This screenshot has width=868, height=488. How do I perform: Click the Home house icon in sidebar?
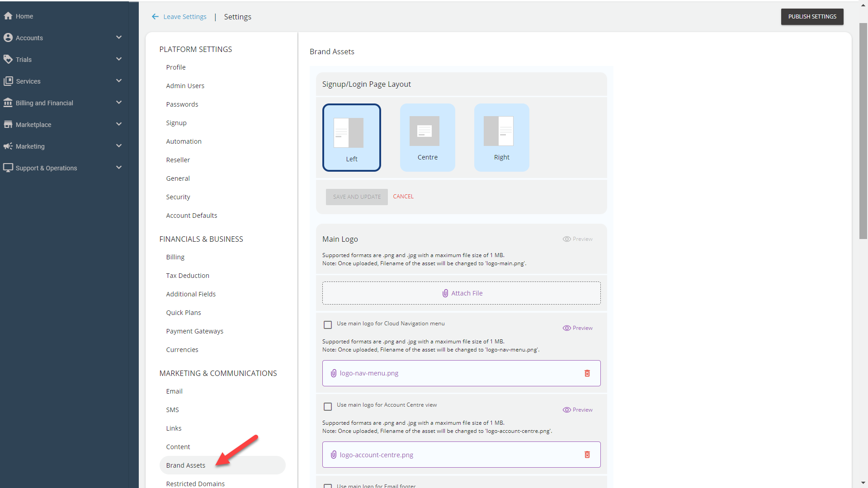click(8, 16)
